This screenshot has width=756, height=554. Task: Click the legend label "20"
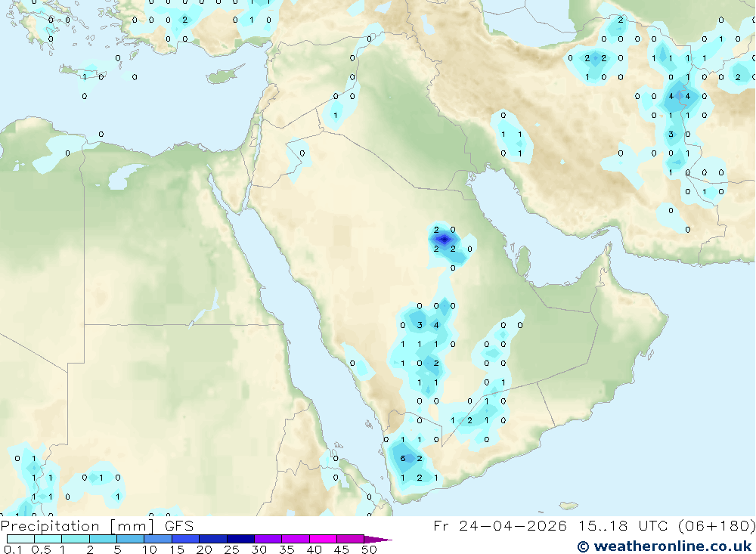coord(204,549)
